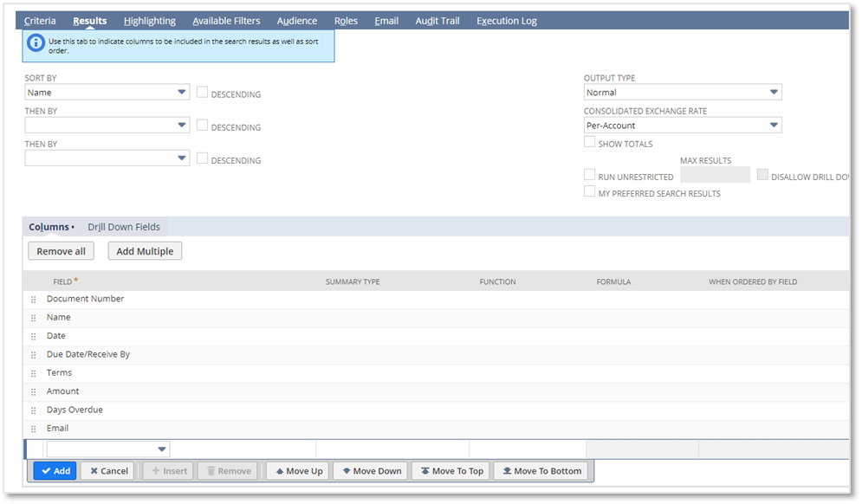Click the drag handle next to Amount
Viewport: 862px width, 504px height.
tap(34, 391)
